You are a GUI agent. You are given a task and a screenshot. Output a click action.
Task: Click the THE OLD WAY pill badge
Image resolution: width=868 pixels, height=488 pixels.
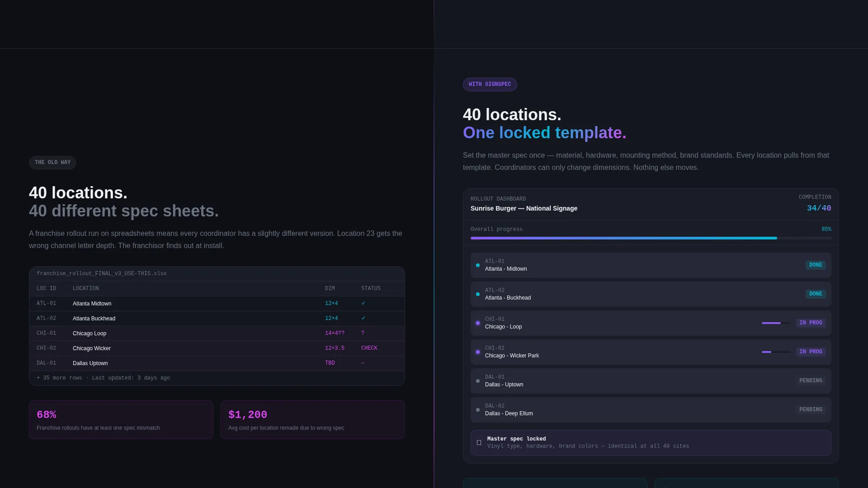click(52, 163)
